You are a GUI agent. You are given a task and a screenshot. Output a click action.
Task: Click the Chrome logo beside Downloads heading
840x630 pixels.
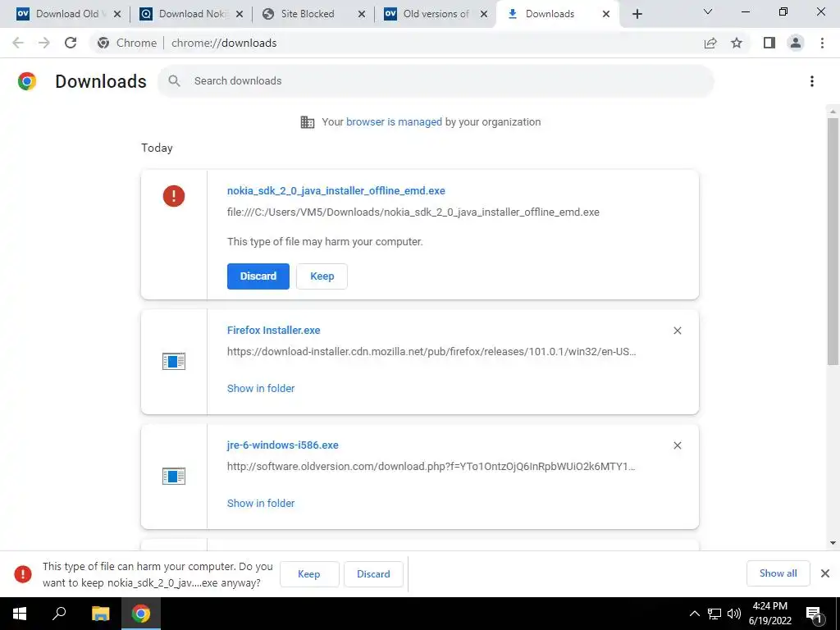pyautogui.click(x=27, y=81)
